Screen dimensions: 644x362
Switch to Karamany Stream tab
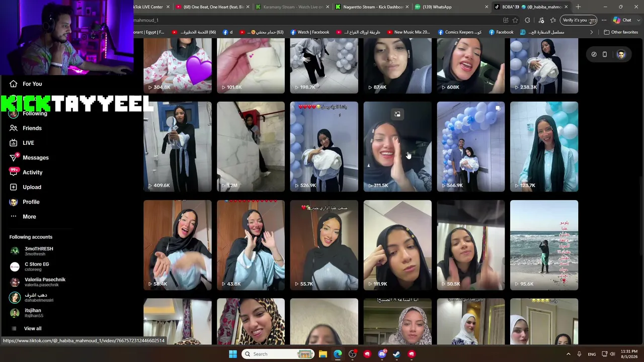(x=289, y=7)
